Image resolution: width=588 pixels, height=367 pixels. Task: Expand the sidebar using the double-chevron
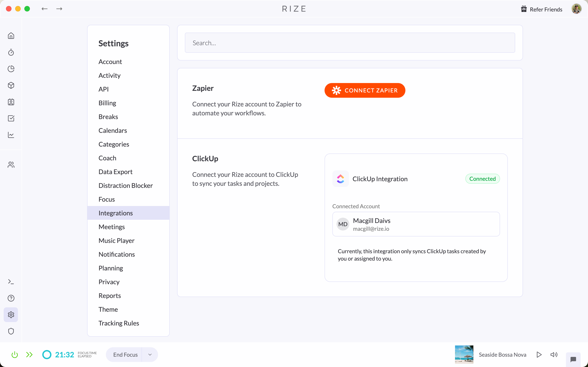[29, 354]
